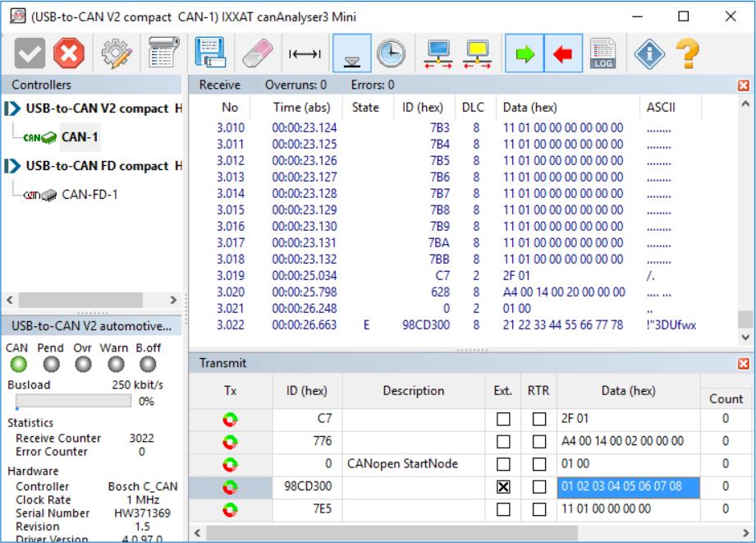Enable RTR checkbox for ID 98CD300
The image size is (756, 543).
point(539,487)
